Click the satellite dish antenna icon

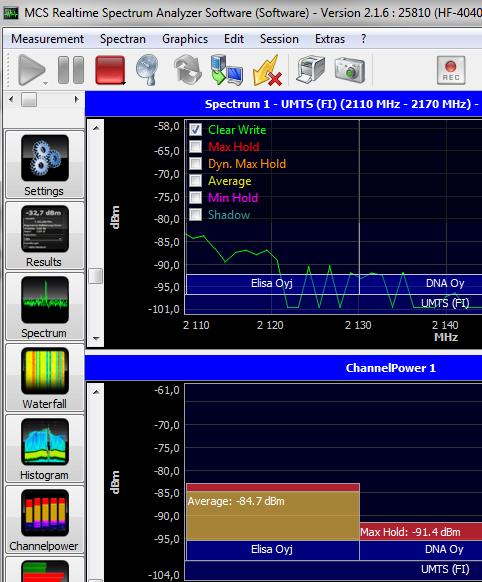(x=147, y=70)
